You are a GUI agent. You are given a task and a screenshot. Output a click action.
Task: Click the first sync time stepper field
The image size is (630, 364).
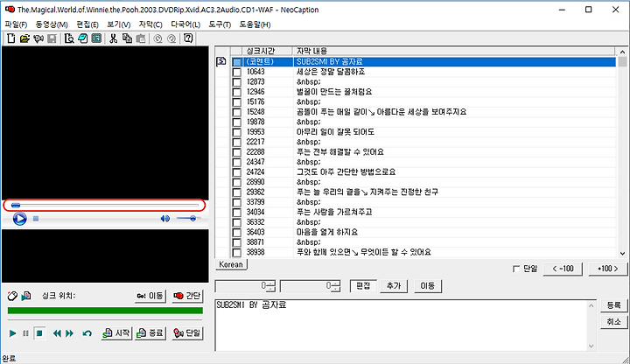(x=245, y=286)
